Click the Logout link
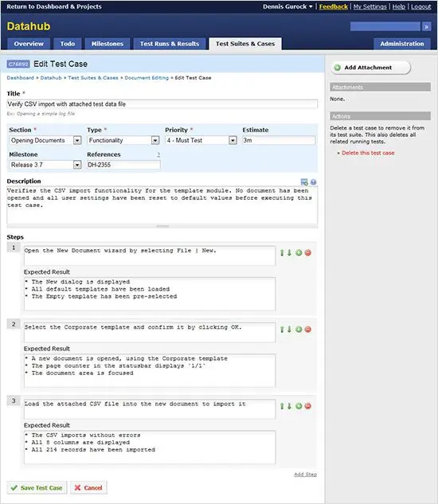438x504 pixels. (x=421, y=6)
